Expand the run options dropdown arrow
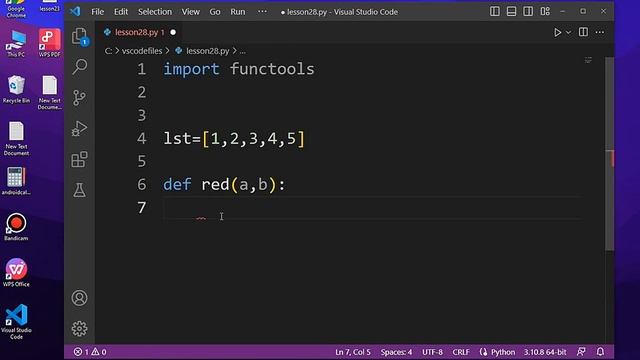 [568, 32]
